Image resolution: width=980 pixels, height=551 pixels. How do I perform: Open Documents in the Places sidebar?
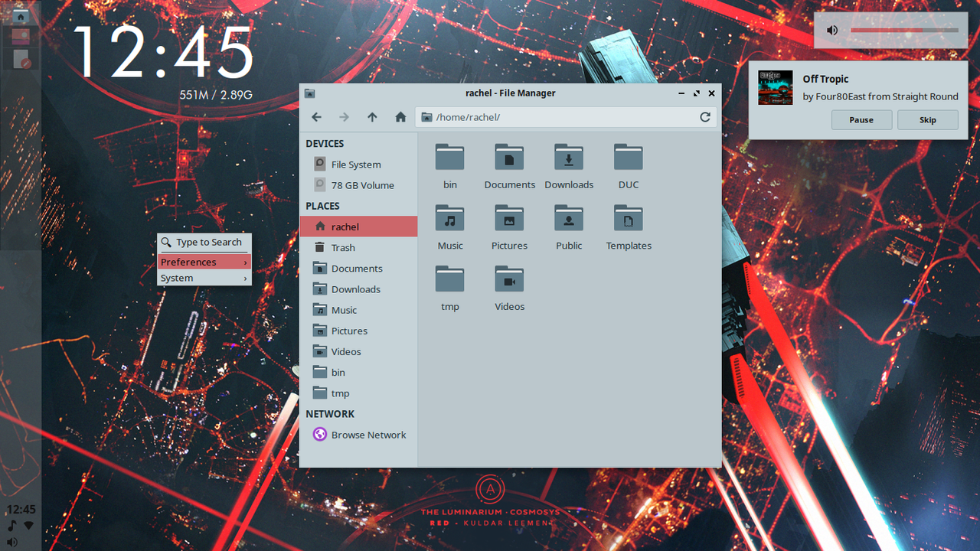pyautogui.click(x=358, y=269)
